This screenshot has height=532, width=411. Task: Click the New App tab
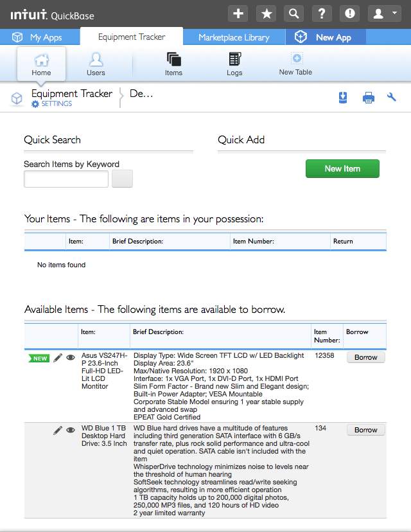click(326, 37)
